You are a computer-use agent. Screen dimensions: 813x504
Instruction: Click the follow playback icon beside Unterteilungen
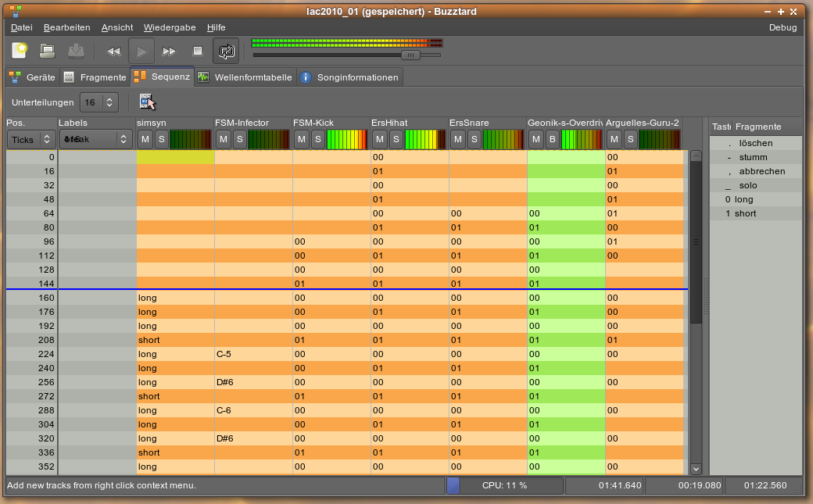coord(147,102)
